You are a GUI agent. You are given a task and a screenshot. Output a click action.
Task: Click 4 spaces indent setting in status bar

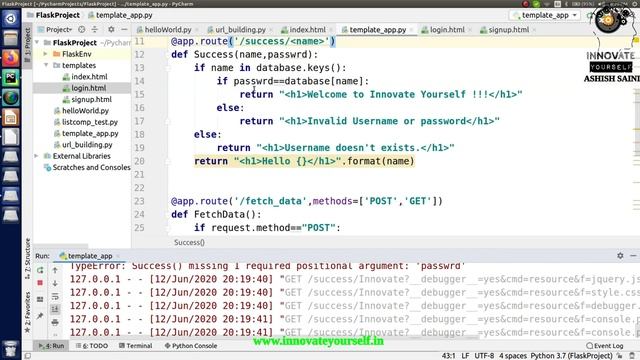coord(513,356)
